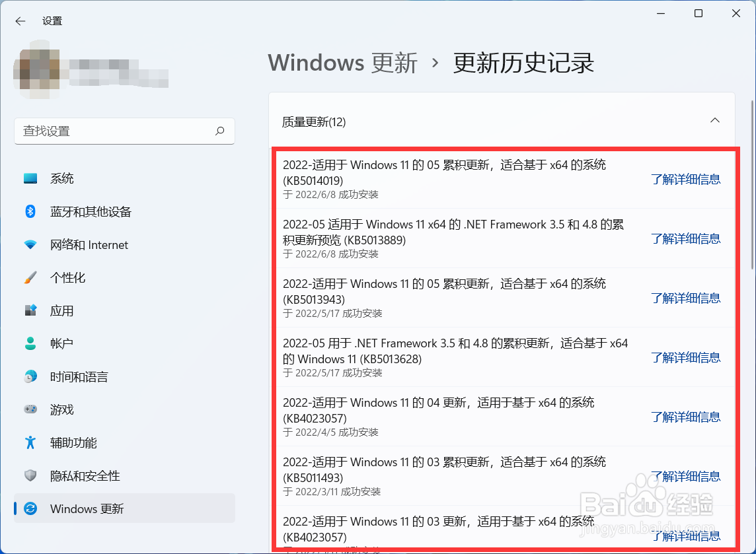Click the Apps icon in sidebar

tap(30, 311)
